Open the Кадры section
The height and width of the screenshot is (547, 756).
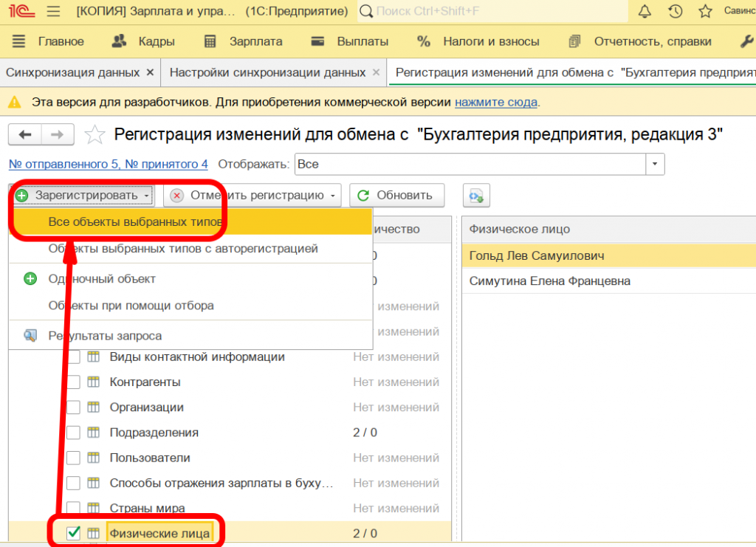click(143, 41)
